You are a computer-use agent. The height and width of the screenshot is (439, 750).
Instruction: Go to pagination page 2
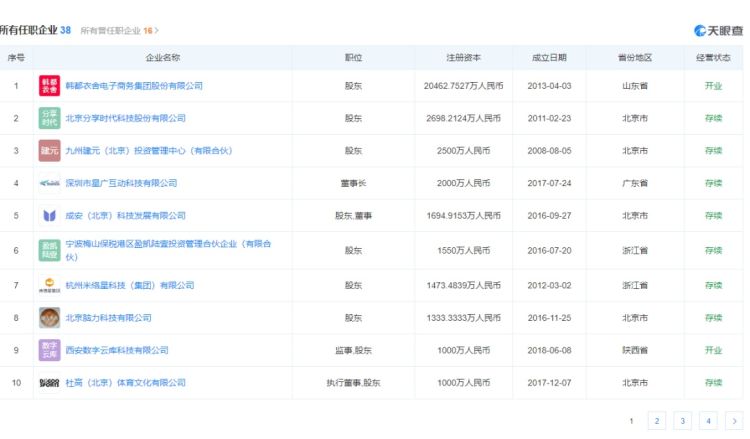(x=657, y=421)
